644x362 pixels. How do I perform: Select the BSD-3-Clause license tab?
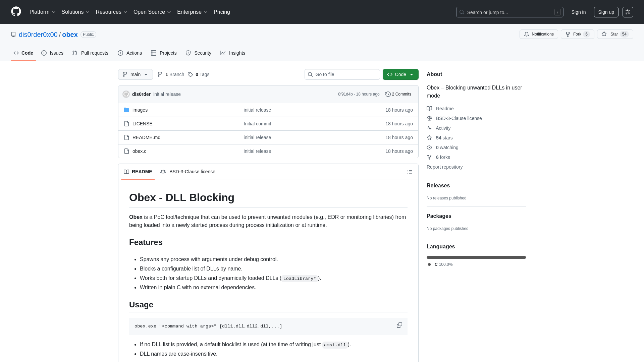188,172
